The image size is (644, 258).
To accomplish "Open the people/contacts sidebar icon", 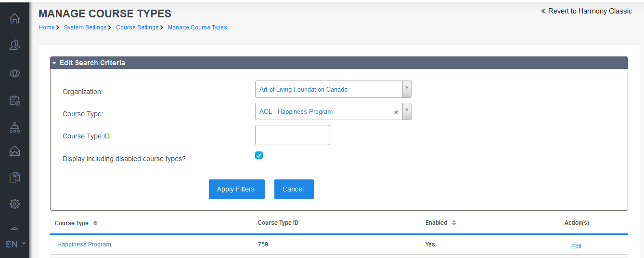I will [14, 45].
